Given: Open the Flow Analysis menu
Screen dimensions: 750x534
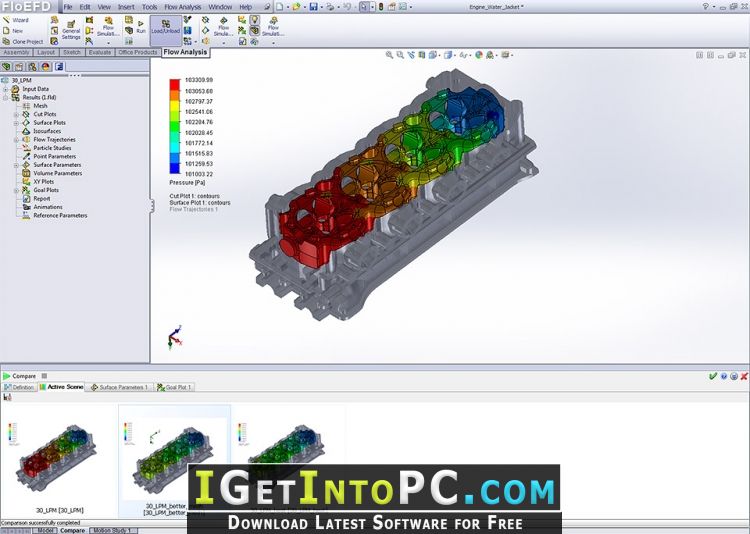Looking at the screenshot, I should (x=183, y=7).
